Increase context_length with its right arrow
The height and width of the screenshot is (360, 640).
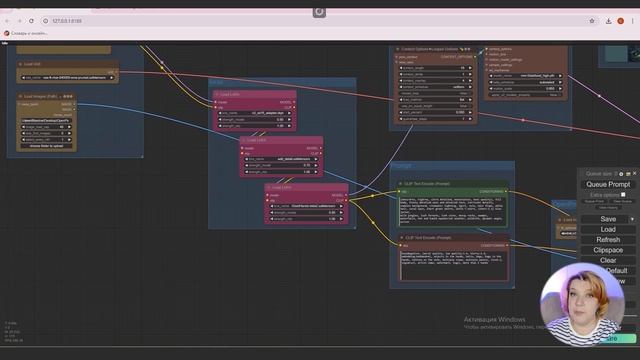coord(470,68)
